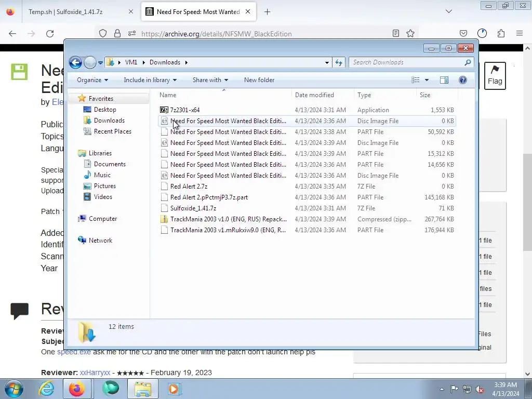532x399 pixels.
Task: Click the Explorer forward navigation arrow
Action: tap(90, 62)
